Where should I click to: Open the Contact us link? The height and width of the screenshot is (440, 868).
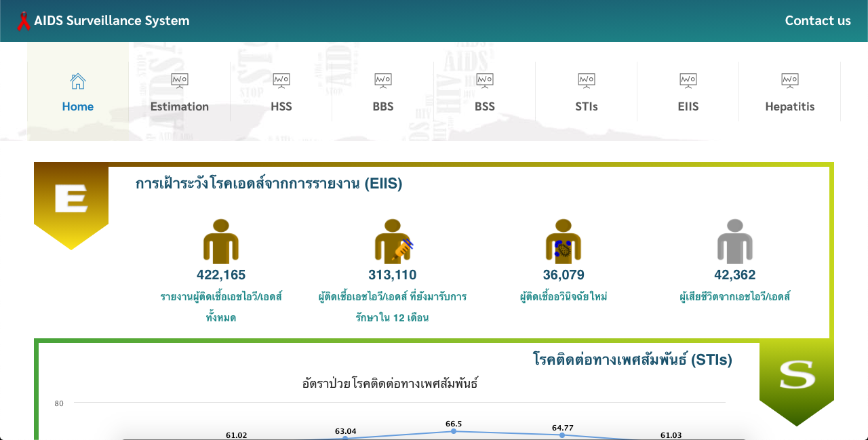click(818, 20)
